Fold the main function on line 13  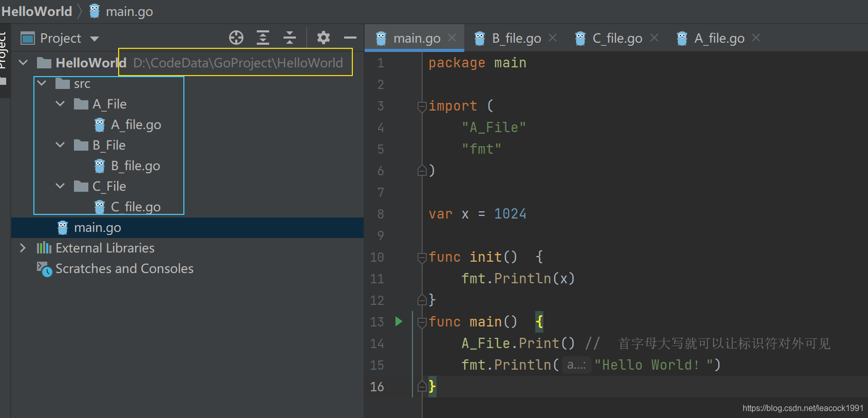pyautogui.click(x=422, y=322)
